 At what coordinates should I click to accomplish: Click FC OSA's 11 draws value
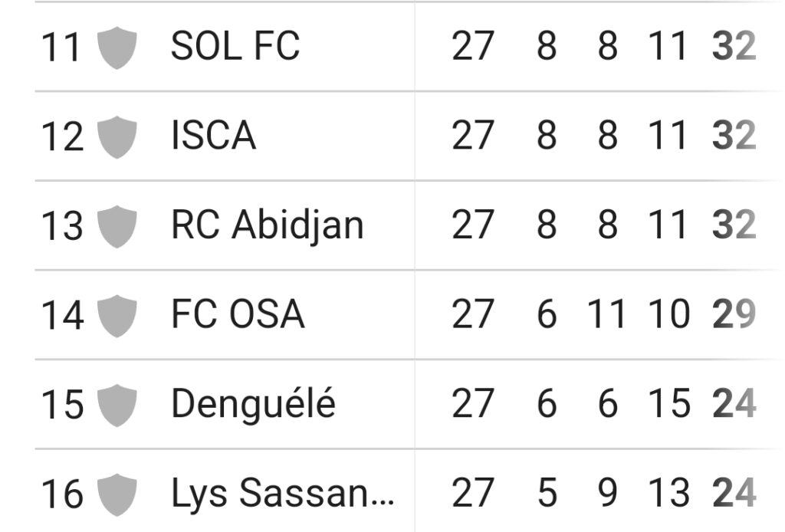click(x=607, y=314)
